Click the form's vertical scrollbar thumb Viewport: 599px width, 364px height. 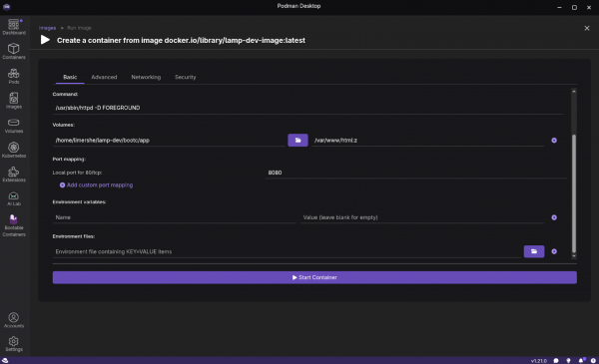click(x=573, y=193)
